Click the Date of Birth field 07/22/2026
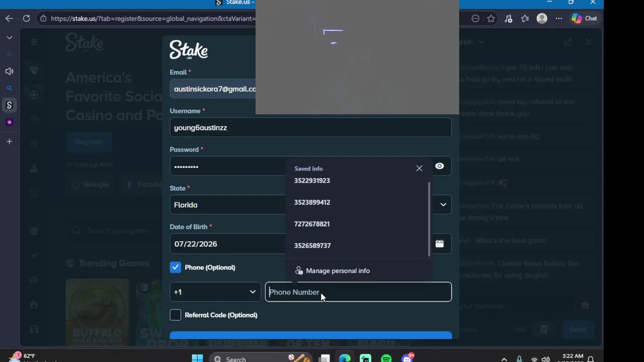 [227, 244]
